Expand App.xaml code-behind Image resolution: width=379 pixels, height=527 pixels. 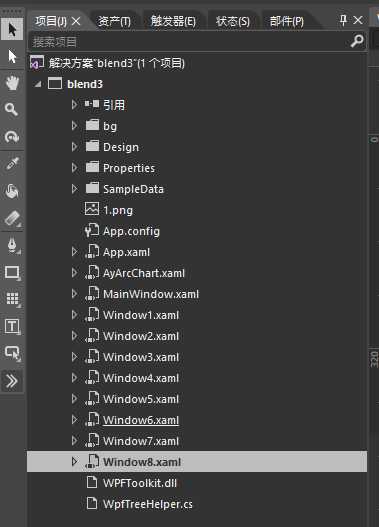[x=75, y=252]
